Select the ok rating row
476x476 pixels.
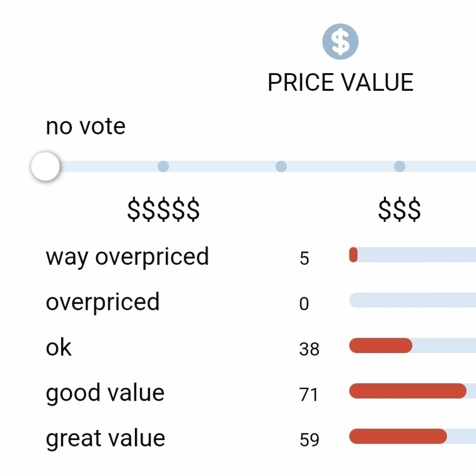261,347
